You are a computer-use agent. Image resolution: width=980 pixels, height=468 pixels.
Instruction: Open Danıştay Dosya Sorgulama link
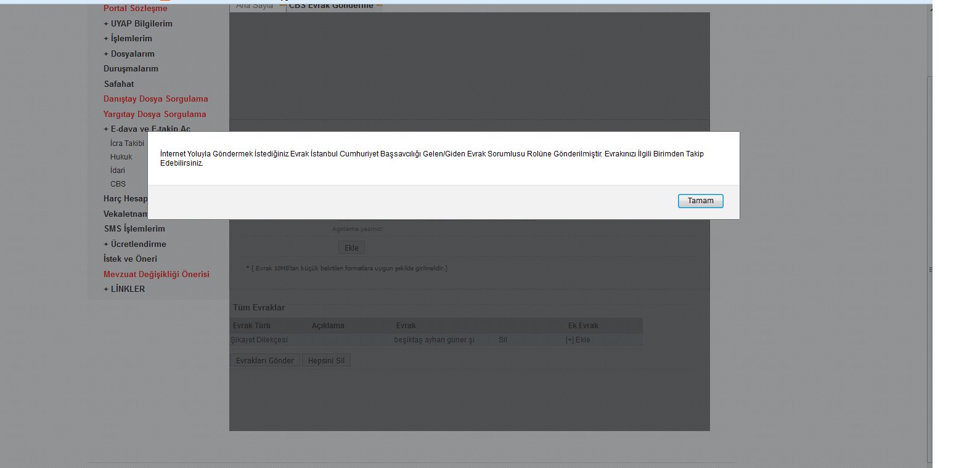click(x=155, y=99)
